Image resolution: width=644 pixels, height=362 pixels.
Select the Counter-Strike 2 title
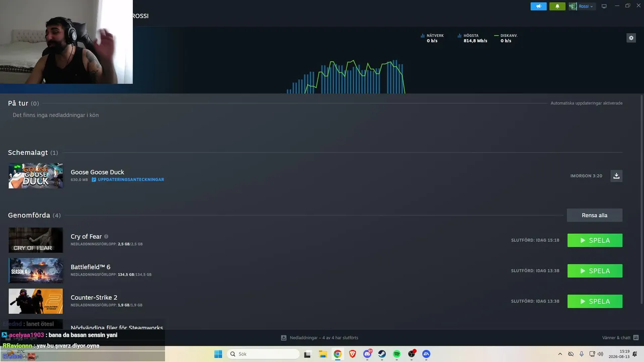(x=94, y=298)
